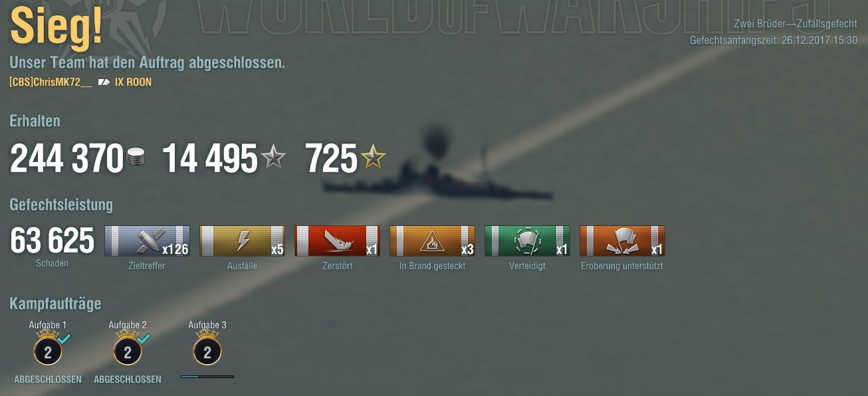The width and height of the screenshot is (868, 396).
Task: Click the 63 625 Schaden value
Action: pyautogui.click(x=52, y=241)
